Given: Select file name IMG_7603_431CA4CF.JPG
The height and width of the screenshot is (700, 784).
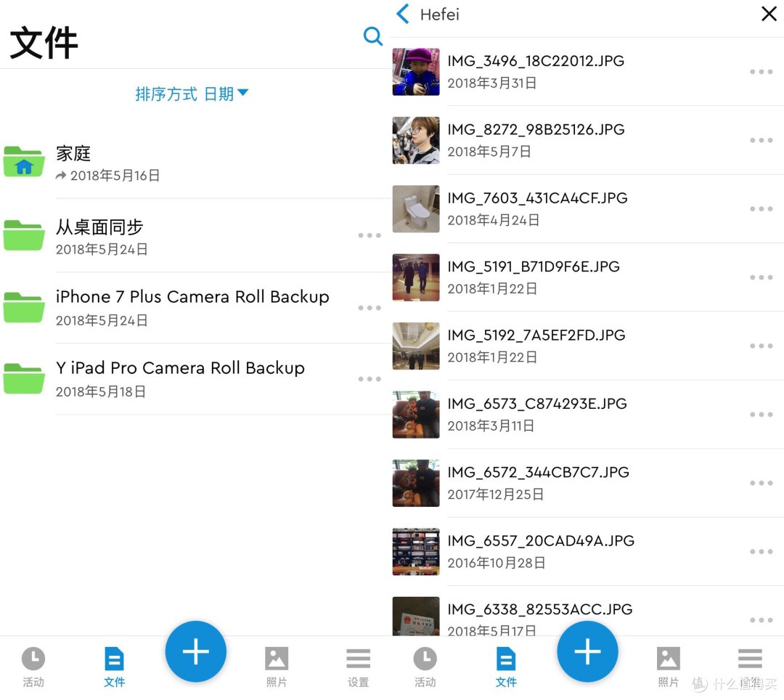Looking at the screenshot, I should point(537,198).
